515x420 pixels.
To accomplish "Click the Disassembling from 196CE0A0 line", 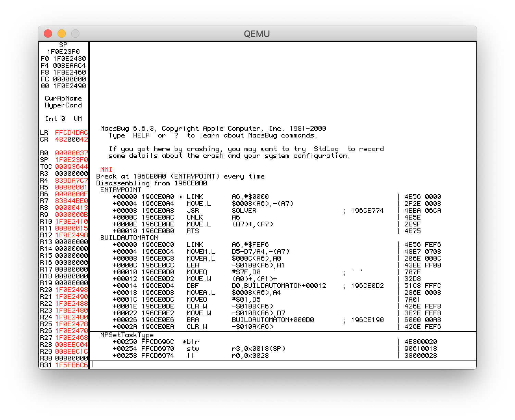I will pos(152,183).
